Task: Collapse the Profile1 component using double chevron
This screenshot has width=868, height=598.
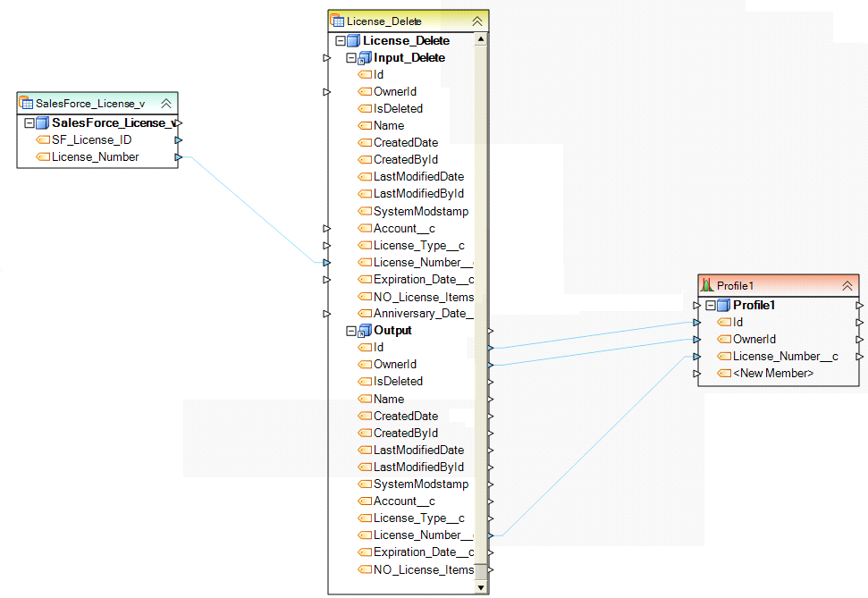Action: [x=847, y=285]
